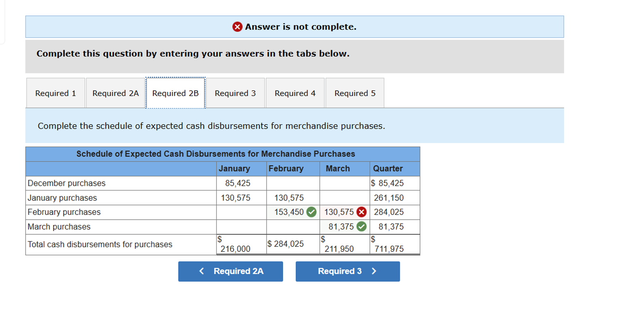
Task: Switch to the Required 5 tab
Action: (x=355, y=93)
